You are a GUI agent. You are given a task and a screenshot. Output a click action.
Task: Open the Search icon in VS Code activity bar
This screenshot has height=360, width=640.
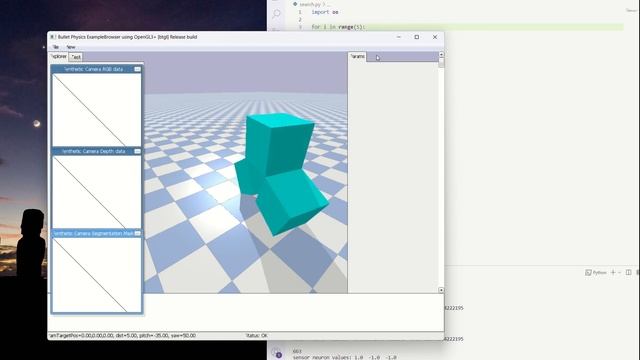click(x=277, y=13)
